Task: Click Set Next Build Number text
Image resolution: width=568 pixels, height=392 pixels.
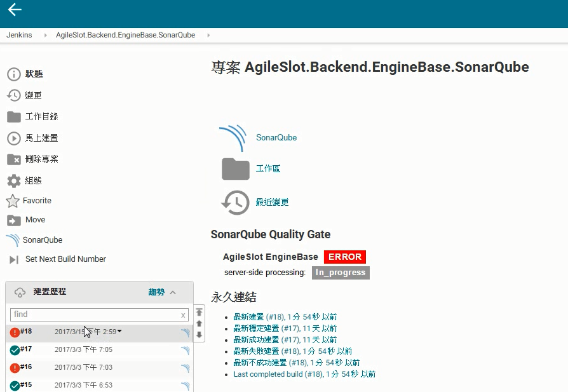Action: click(65, 259)
